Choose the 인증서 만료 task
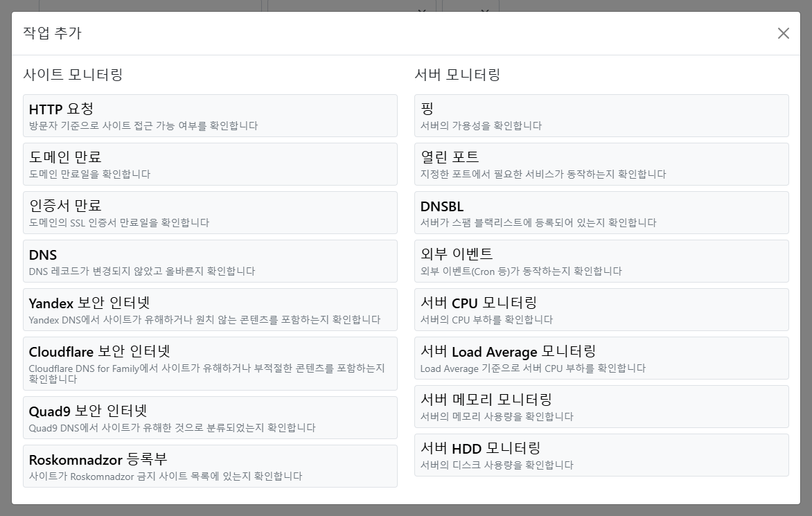The height and width of the screenshot is (516, 812). tap(210, 212)
